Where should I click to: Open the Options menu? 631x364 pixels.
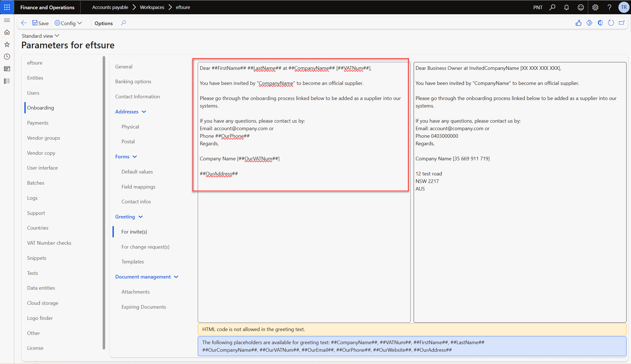point(103,23)
